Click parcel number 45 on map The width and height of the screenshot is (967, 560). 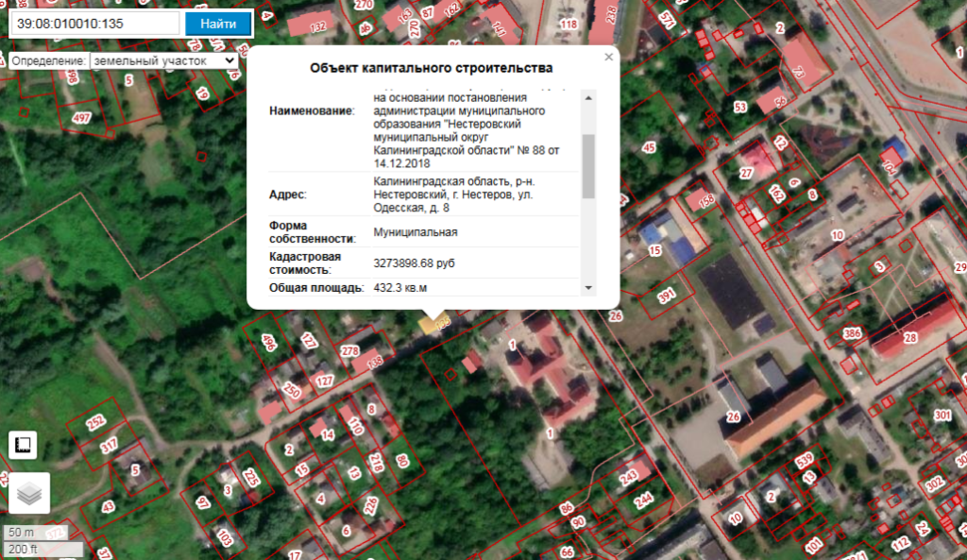pyautogui.click(x=648, y=148)
